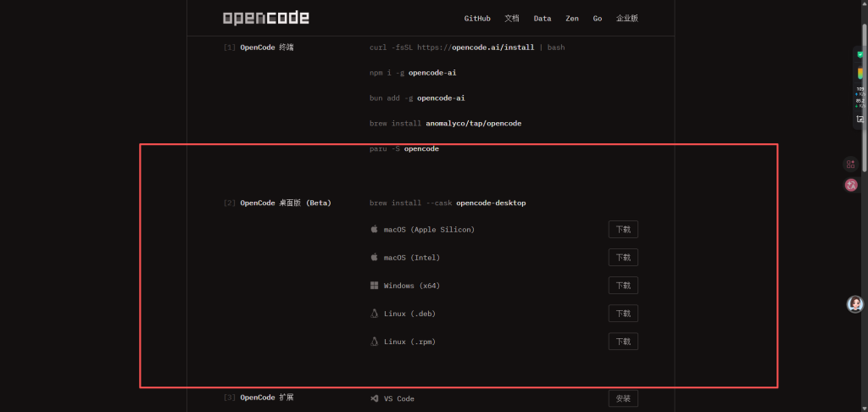The height and width of the screenshot is (412, 868).
Task: Click the OpenCode 桌面版 (Beta) heading
Action: click(x=286, y=203)
